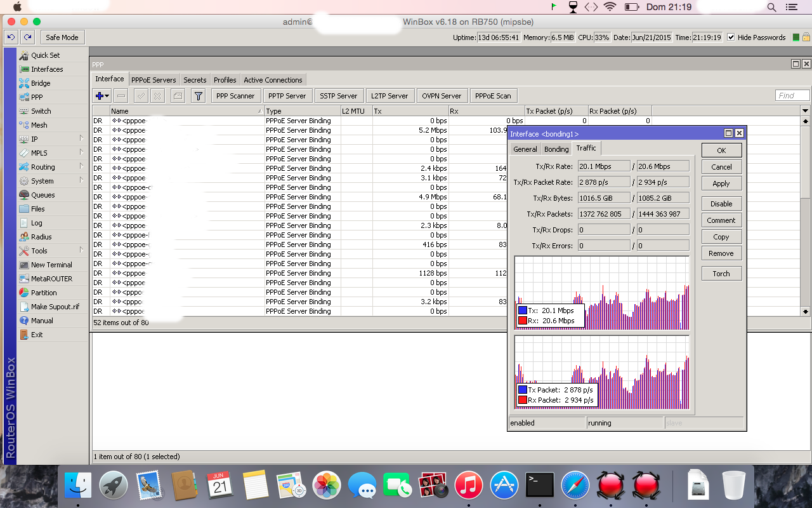
Task: Open Spotlight search in menu bar
Action: pyautogui.click(x=771, y=7)
